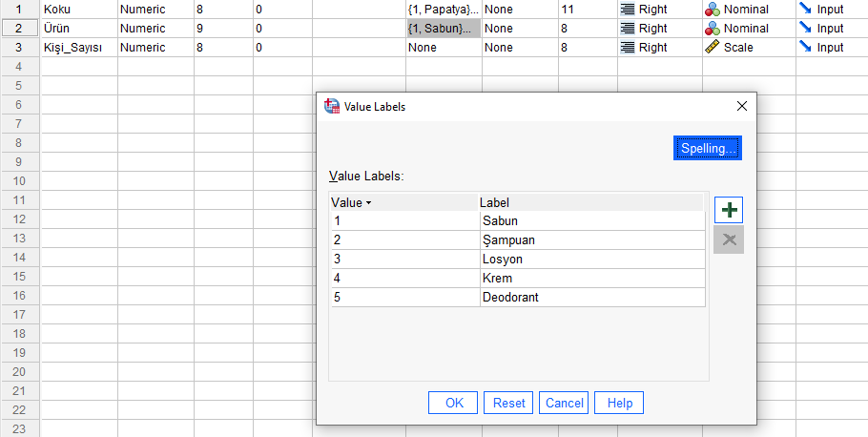This screenshot has height=437, width=868.
Task: Reset the value labels dialog
Action: [x=508, y=403]
